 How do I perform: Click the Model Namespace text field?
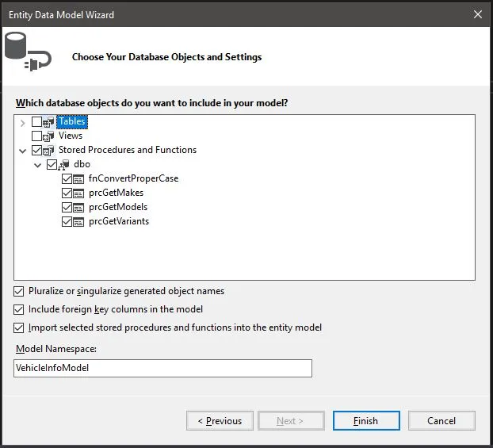pos(162,368)
